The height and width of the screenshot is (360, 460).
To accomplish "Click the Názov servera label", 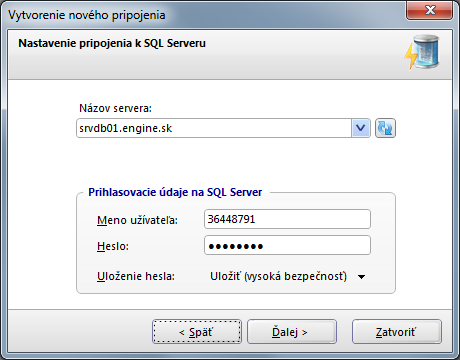I will click(x=115, y=108).
